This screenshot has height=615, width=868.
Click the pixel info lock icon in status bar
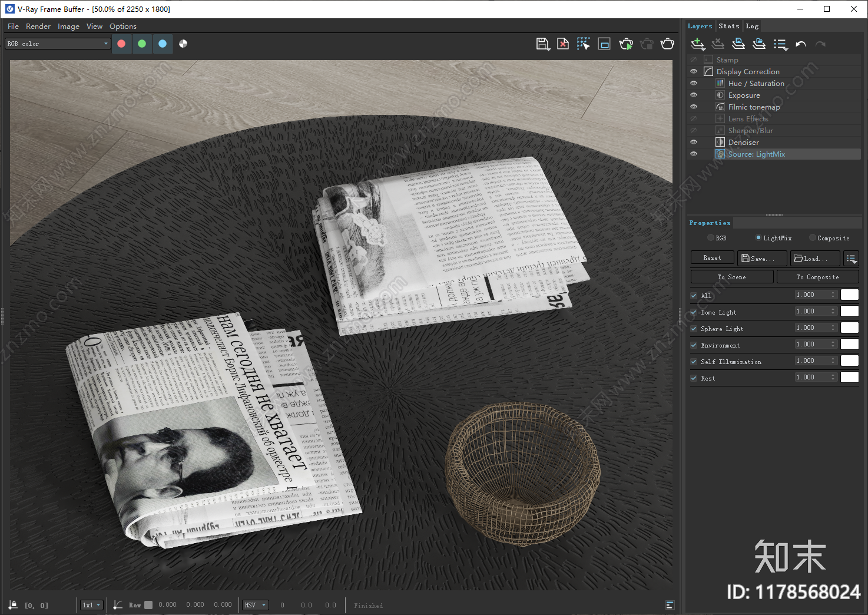pos(14,605)
